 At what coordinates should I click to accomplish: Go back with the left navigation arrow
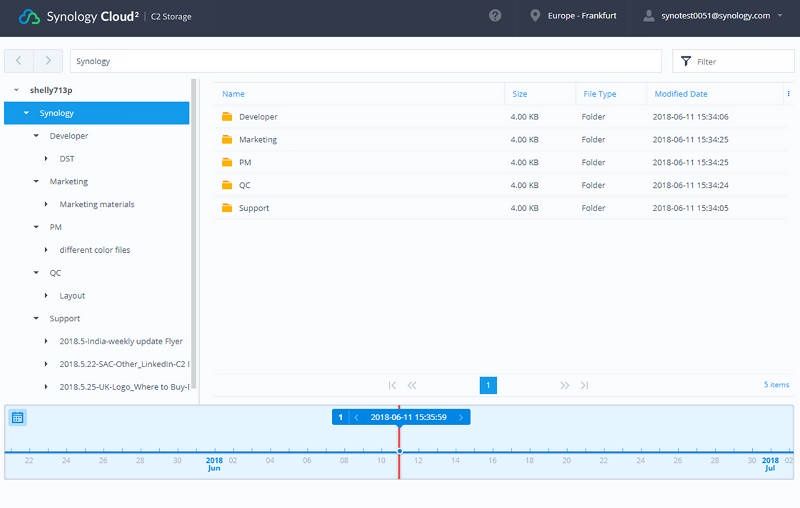coord(19,61)
